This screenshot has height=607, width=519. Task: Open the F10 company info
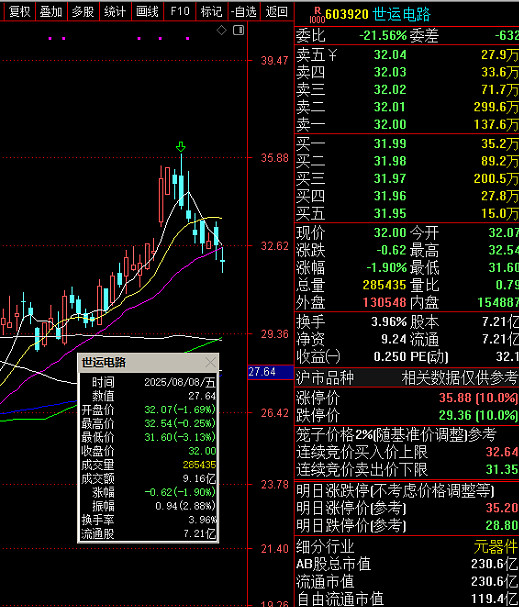[180, 12]
